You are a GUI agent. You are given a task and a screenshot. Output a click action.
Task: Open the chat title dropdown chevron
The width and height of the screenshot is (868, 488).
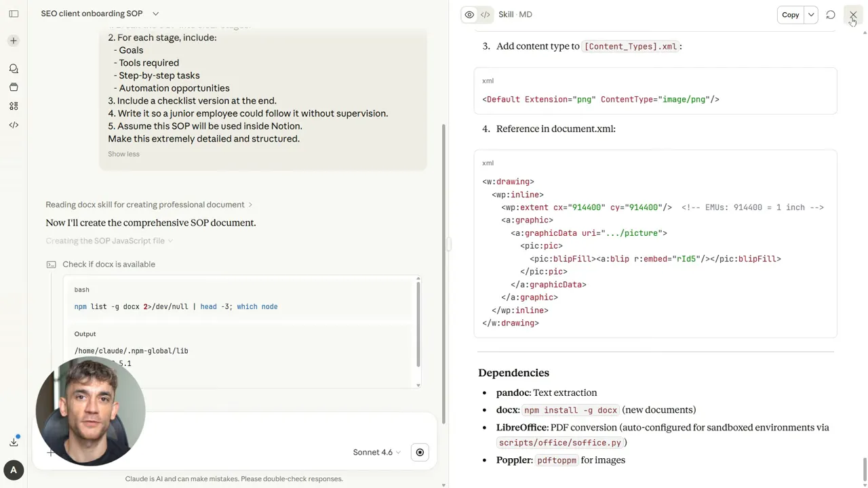[x=156, y=14]
